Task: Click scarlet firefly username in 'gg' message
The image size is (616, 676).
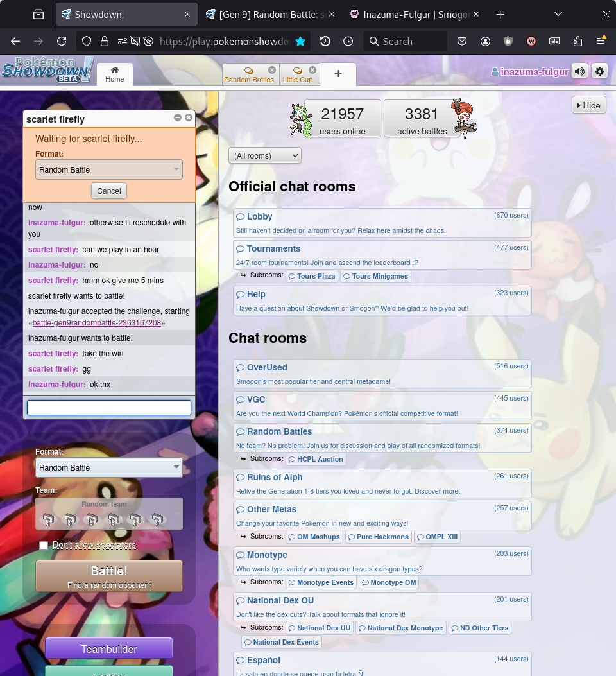Action: coord(53,369)
